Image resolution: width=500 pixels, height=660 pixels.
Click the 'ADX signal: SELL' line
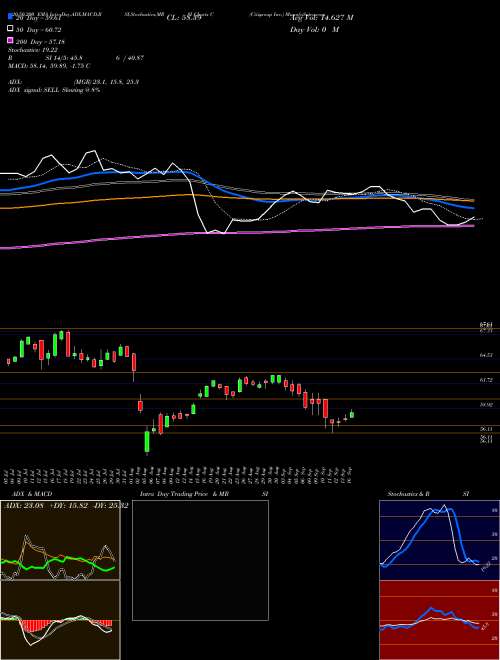(x=54, y=90)
